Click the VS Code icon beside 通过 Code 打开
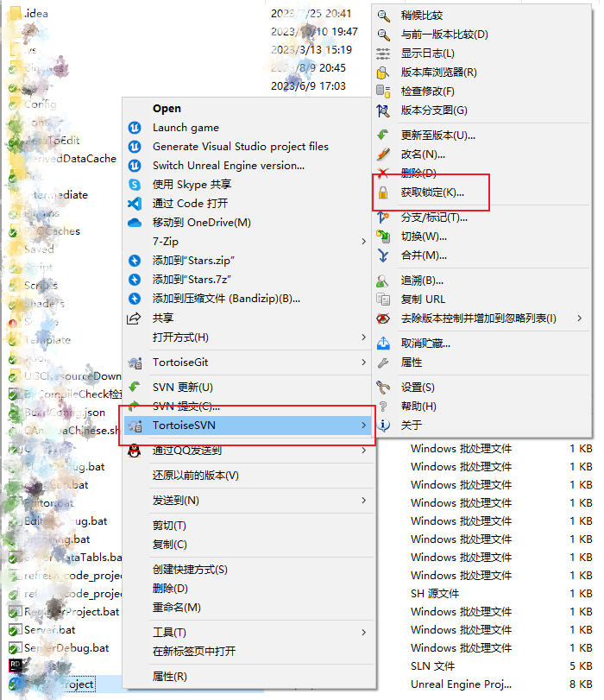 [134, 204]
